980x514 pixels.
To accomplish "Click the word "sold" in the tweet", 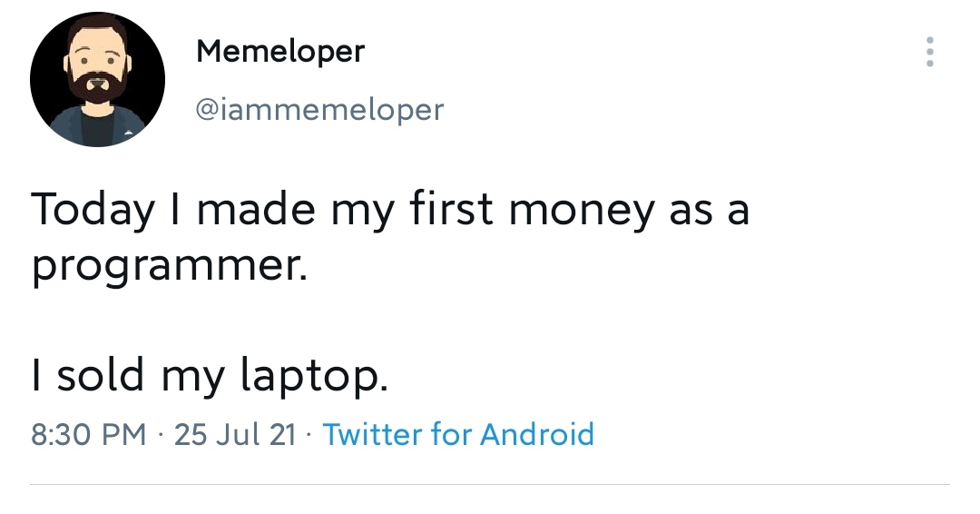I will pos(100,373).
